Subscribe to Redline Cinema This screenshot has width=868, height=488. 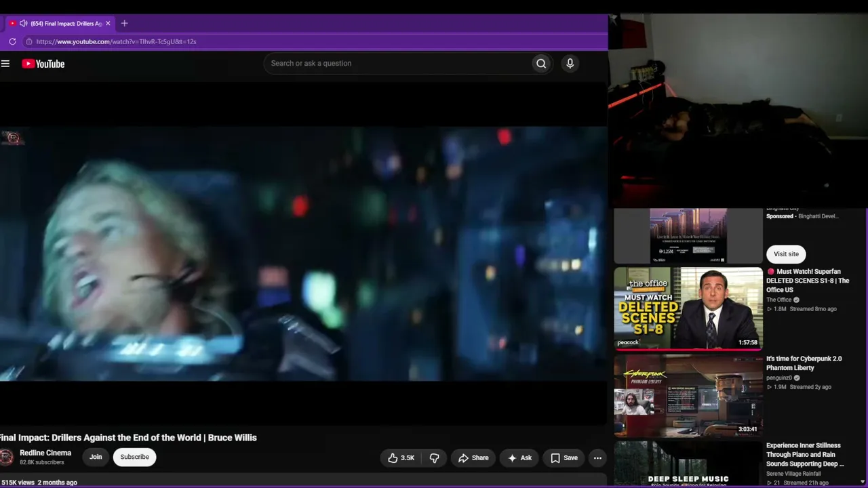click(134, 457)
